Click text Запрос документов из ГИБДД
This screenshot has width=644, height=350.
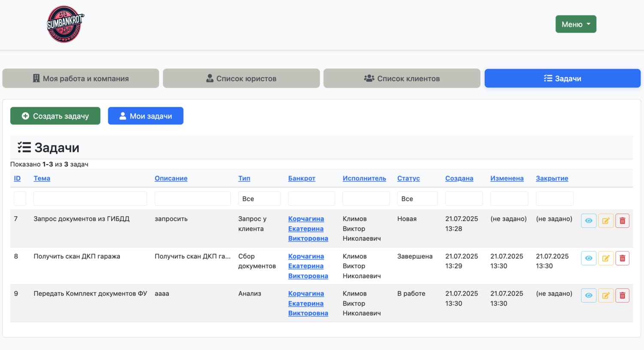pos(82,219)
